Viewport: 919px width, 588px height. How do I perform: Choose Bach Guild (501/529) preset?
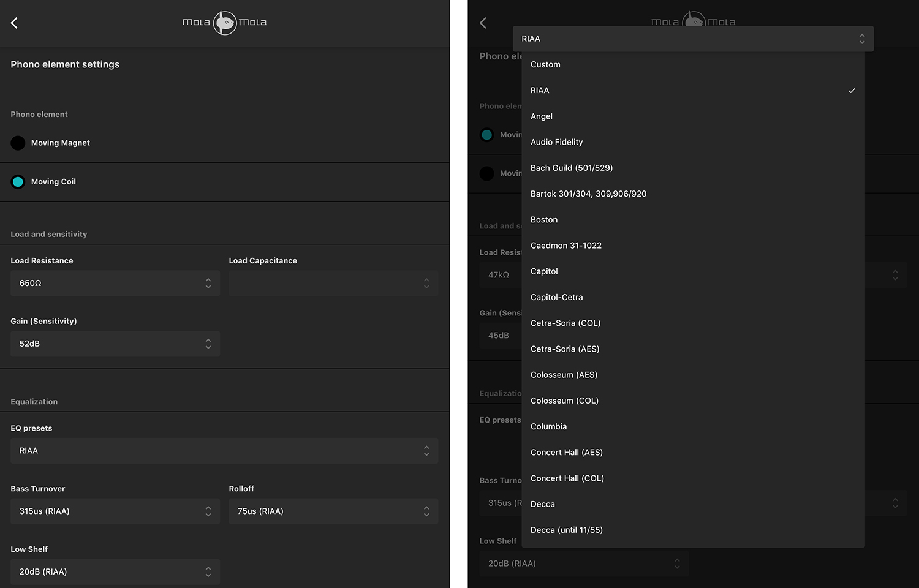[693, 168]
